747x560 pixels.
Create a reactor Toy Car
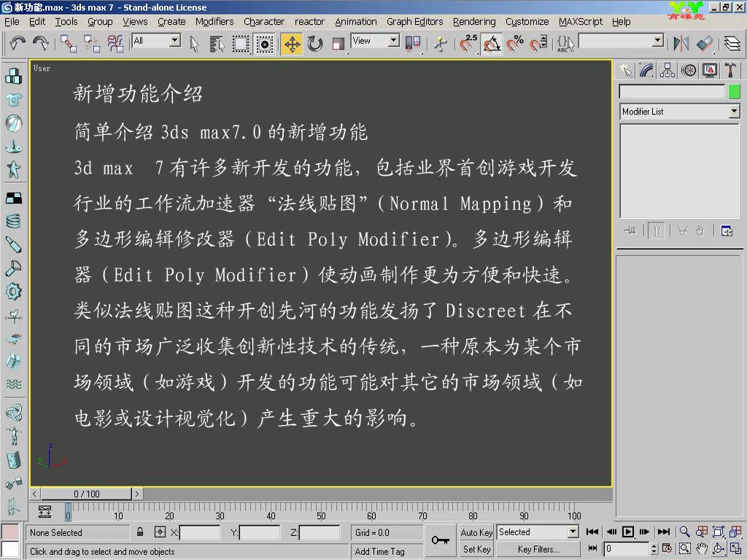point(13,338)
